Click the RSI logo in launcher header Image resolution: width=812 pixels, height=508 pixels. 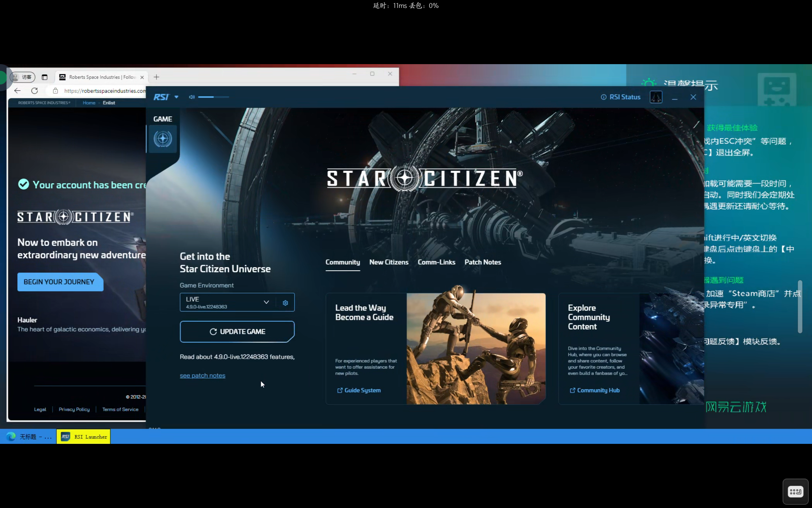(161, 97)
